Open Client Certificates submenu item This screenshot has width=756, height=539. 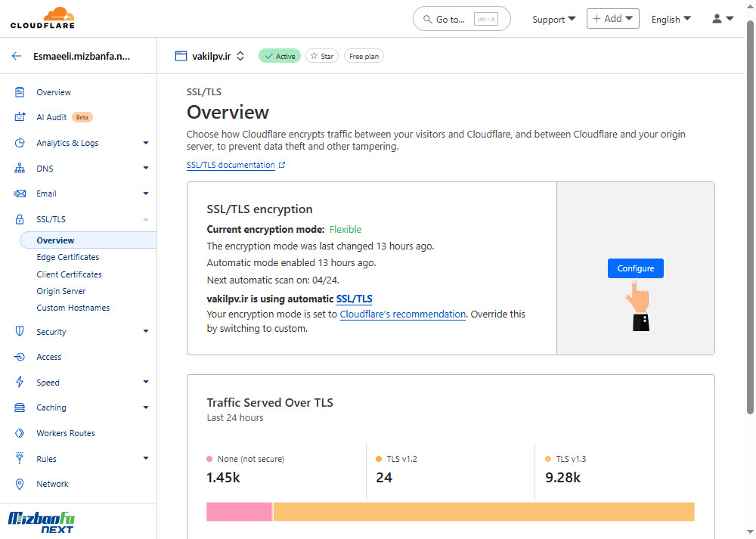69,274
